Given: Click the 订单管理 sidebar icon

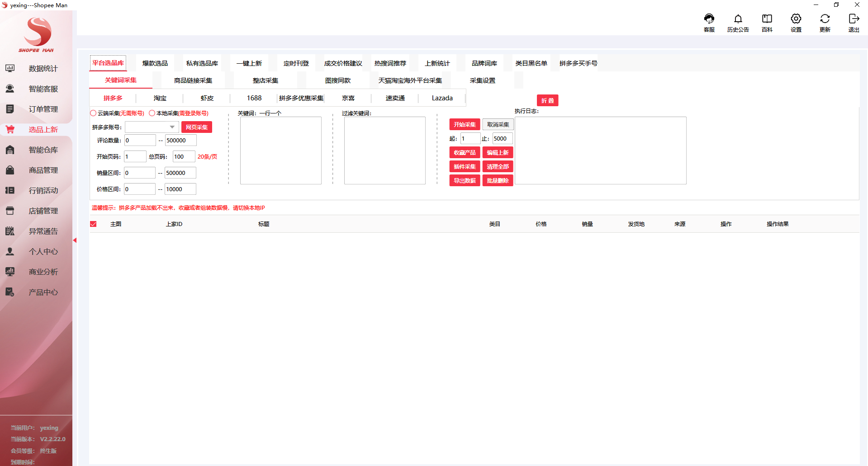Looking at the screenshot, I should (x=10, y=109).
